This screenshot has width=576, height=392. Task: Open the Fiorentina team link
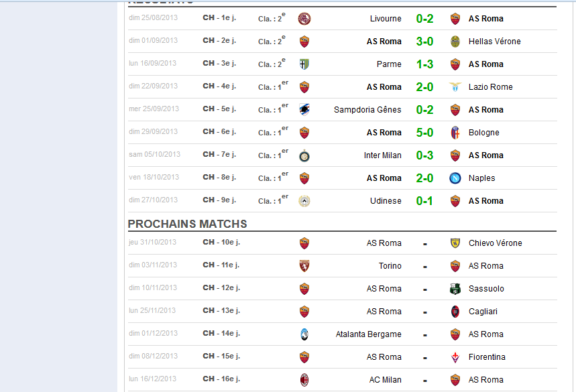pos(487,357)
